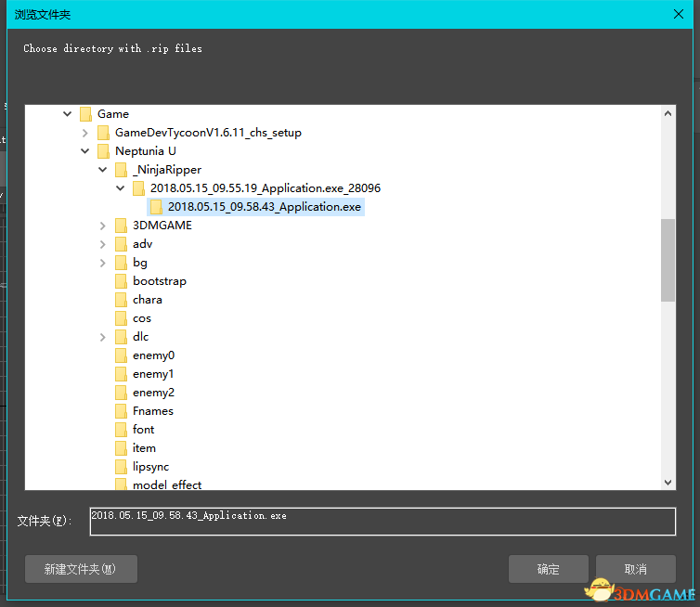This screenshot has height=607, width=700.
Task: Click the _NinjaRipper folder icon
Action: pos(121,170)
